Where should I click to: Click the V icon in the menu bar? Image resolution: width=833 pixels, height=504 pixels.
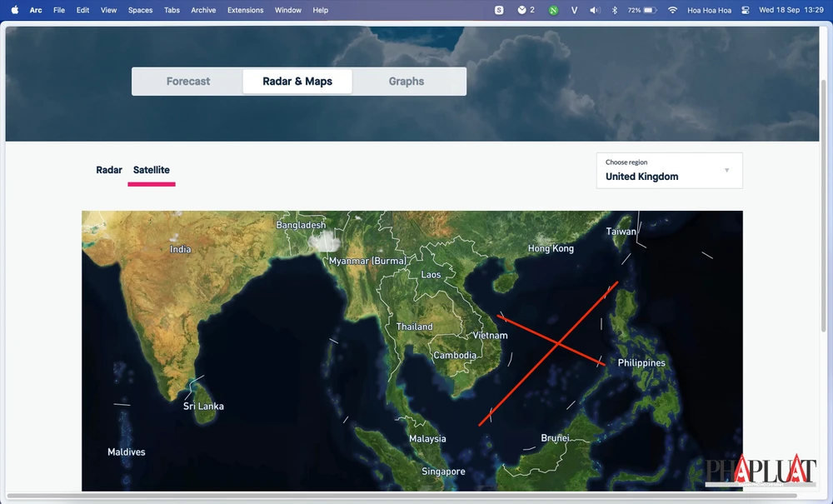(573, 10)
